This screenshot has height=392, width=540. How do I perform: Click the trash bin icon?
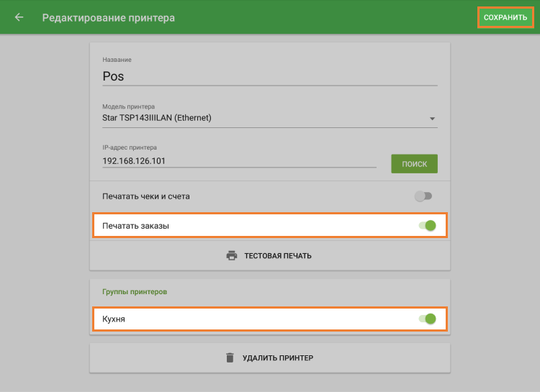[x=230, y=357]
